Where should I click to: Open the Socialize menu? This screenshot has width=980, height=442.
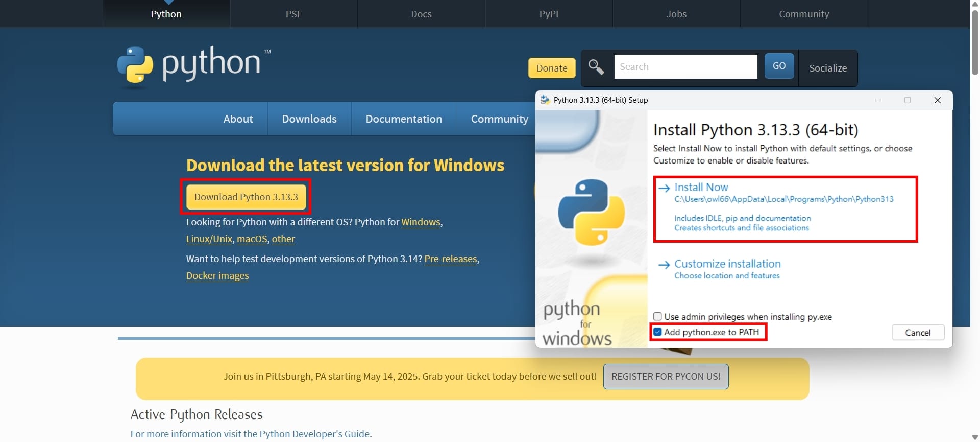[x=828, y=68]
